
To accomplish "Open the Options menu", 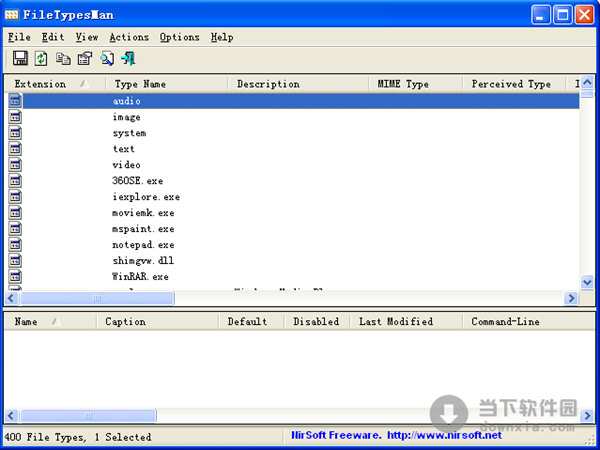I will pyautogui.click(x=179, y=37).
